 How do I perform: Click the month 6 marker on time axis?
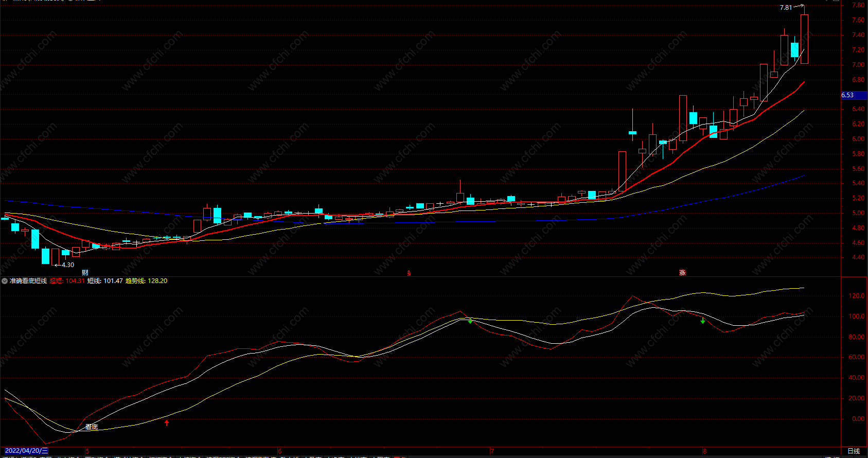(280, 451)
